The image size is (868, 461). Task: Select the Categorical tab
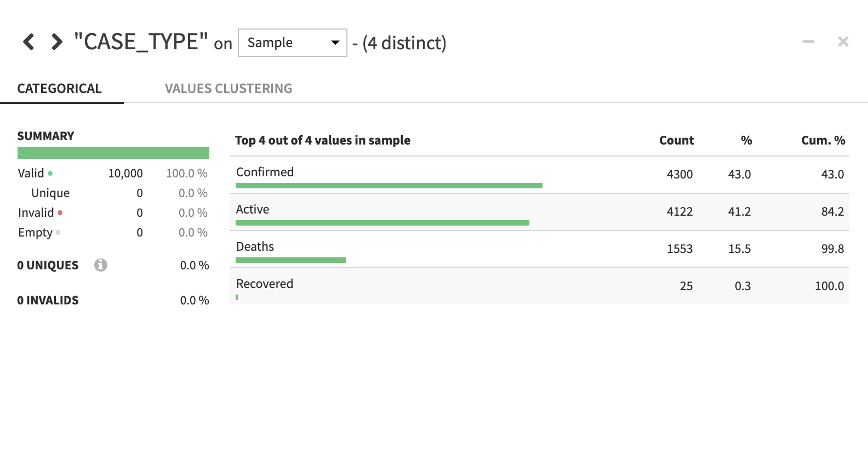pos(59,89)
